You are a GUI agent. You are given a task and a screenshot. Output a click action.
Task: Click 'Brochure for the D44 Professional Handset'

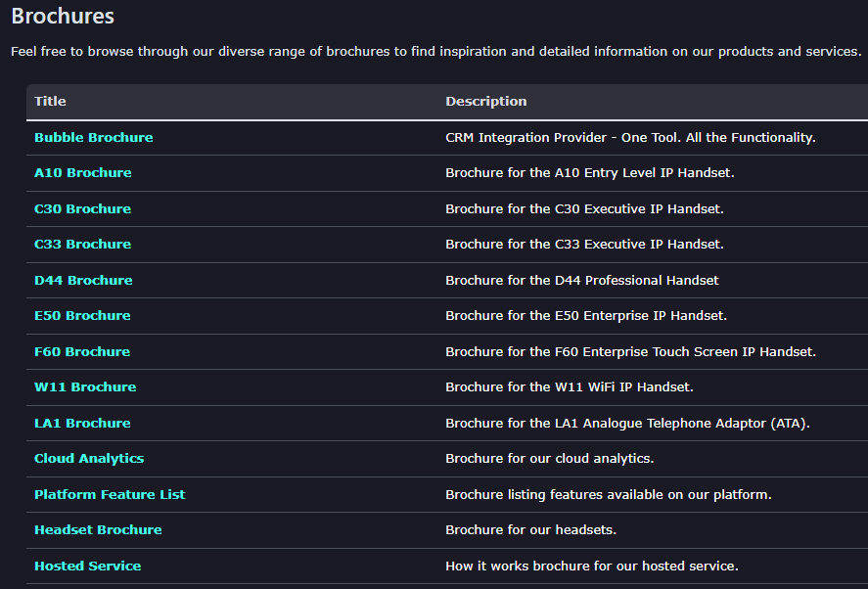click(x=582, y=280)
